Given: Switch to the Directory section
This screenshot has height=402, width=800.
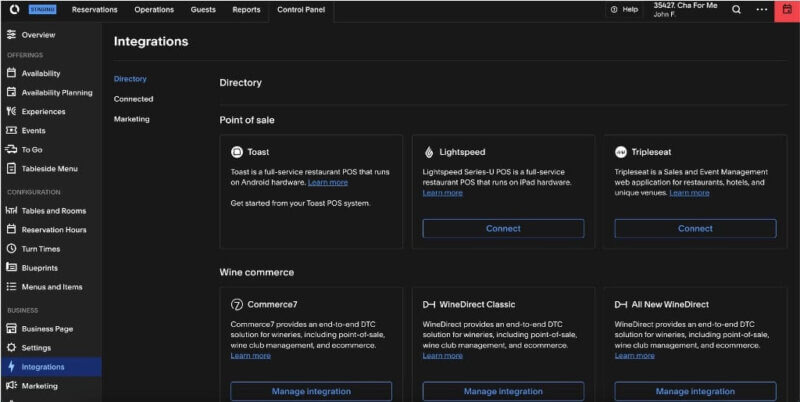Looking at the screenshot, I should point(130,79).
